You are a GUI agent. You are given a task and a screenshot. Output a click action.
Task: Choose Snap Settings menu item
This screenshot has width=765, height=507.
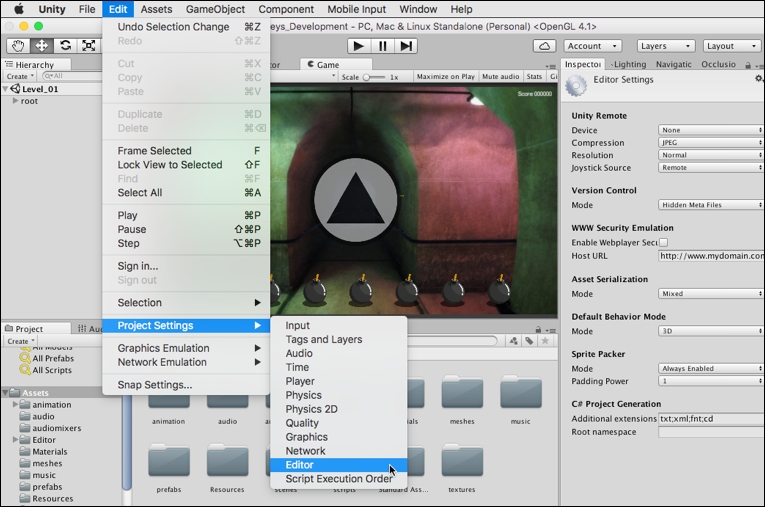click(186, 385)
